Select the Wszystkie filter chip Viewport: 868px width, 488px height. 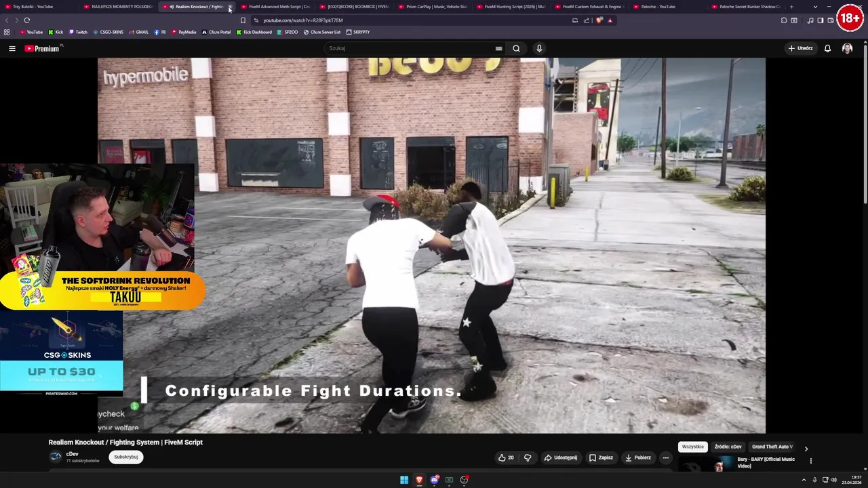coord(693,447)
